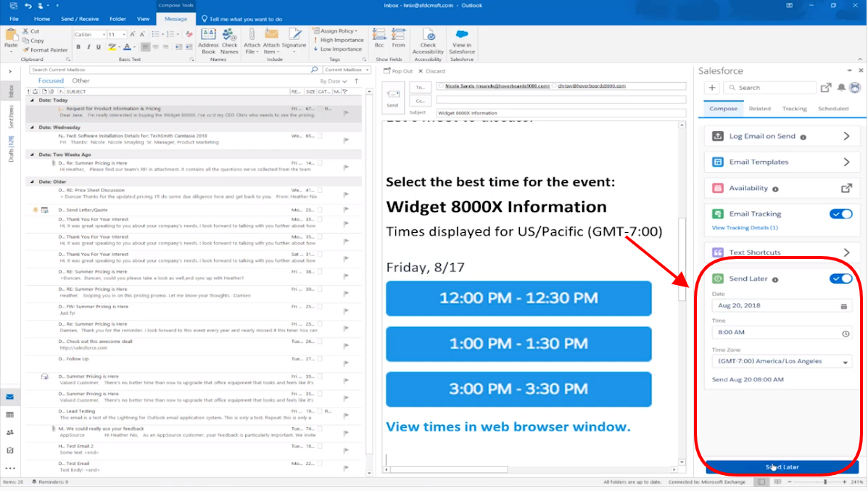This screenshot has width=868, height=491.
Task: Switch to the Scheduled tab
Action: (x=833, y=108)
